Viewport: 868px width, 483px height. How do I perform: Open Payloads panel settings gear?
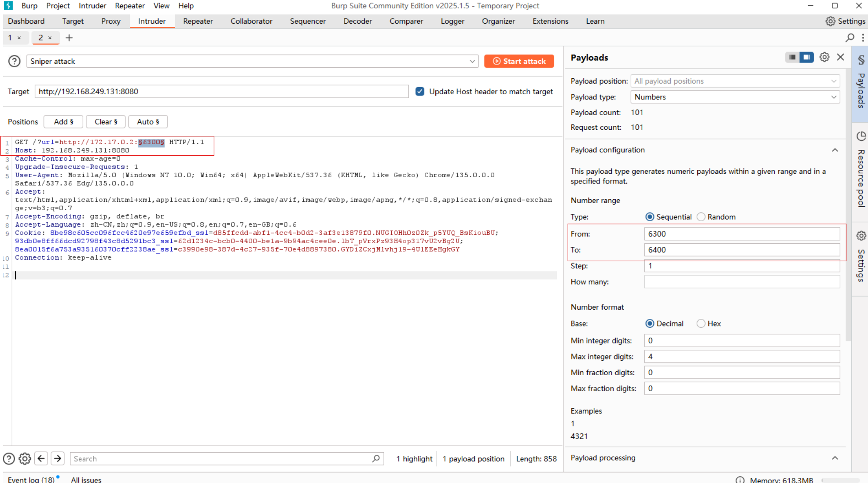point(824,57)
